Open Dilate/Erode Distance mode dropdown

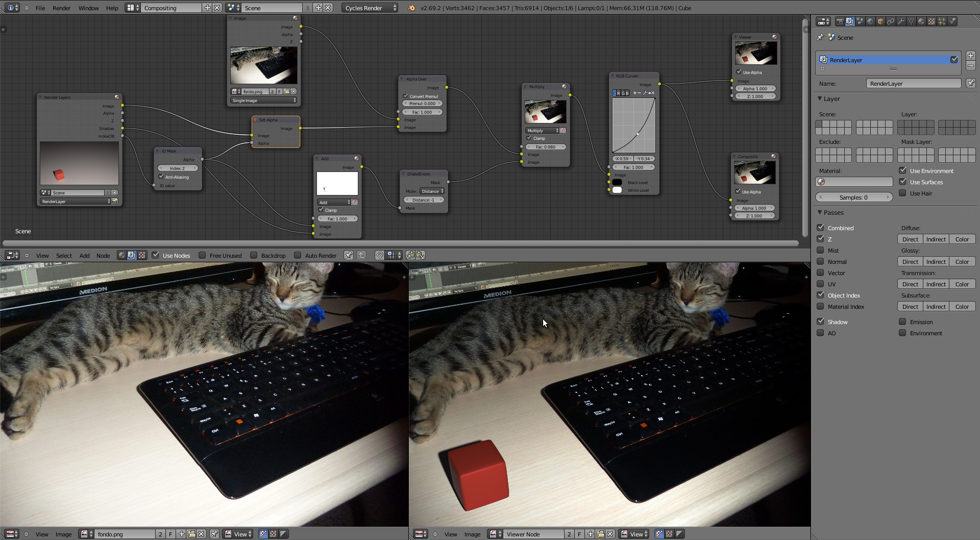point(432,191)
